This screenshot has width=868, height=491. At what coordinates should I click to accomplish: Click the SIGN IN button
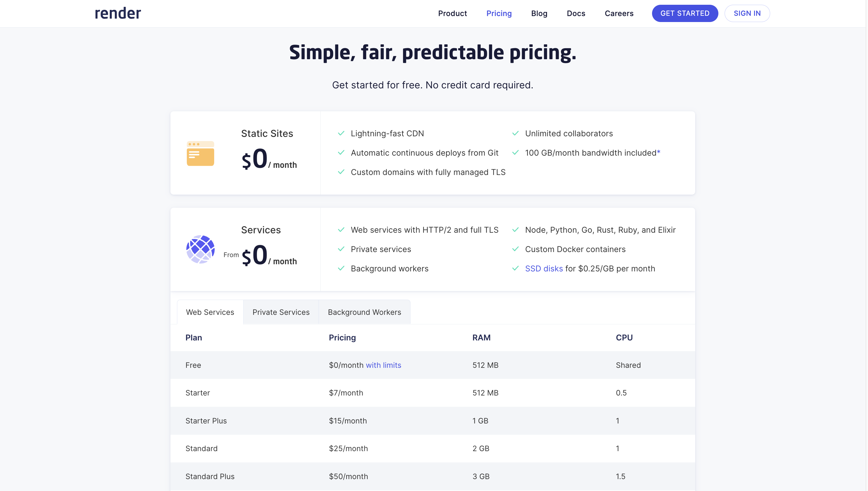click(x=747, y=13)
